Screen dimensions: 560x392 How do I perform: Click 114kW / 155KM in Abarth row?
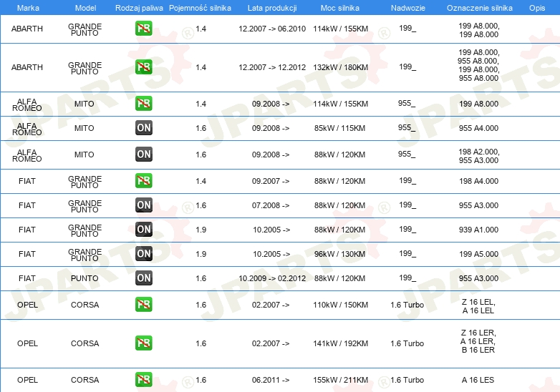click(x=340, y=29)
